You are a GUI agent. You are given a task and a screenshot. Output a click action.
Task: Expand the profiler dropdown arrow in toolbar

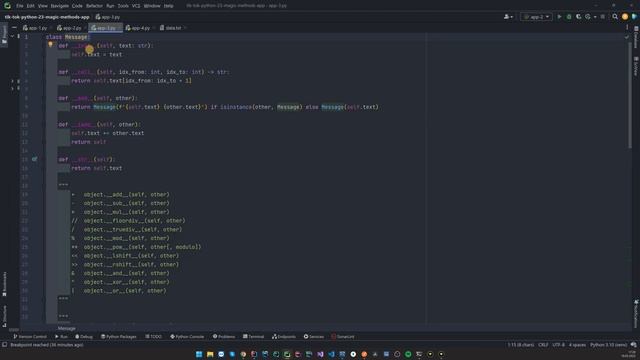pos(595,17)
